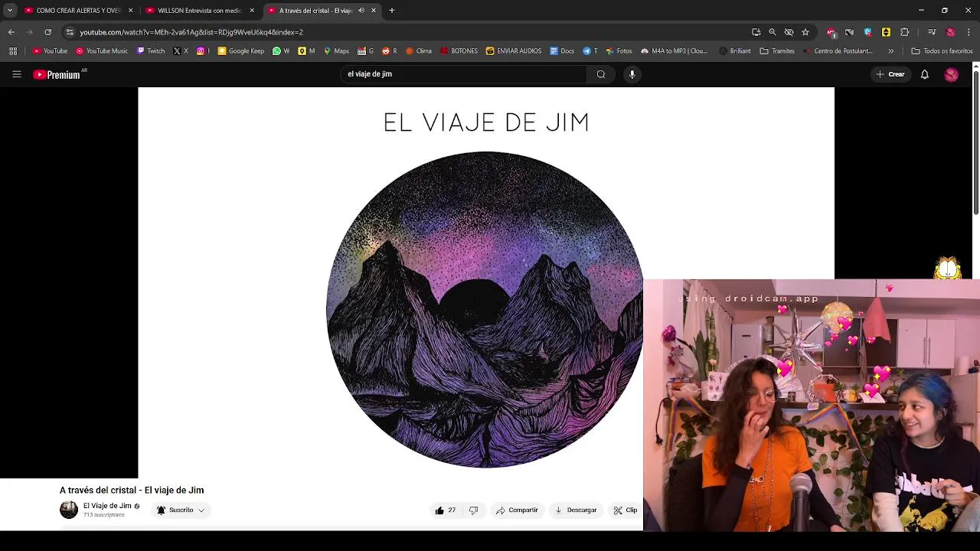Screen dimensions: 980x551
Task: Show more bookmarks chevron
Action: [x=890, y=51]
